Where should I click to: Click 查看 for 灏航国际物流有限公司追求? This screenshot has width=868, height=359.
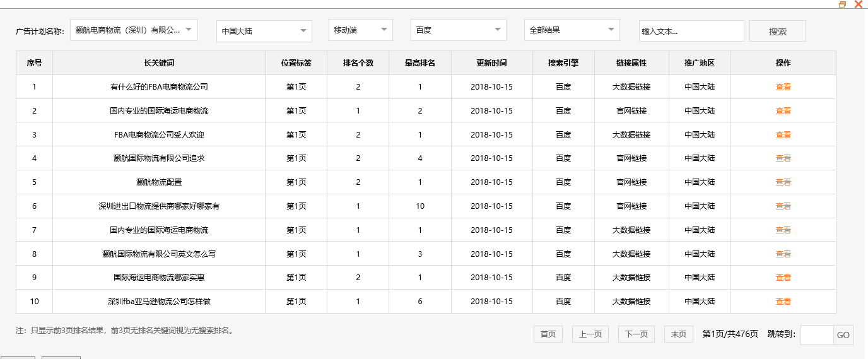pyautogui.click(x=783, y=158)
